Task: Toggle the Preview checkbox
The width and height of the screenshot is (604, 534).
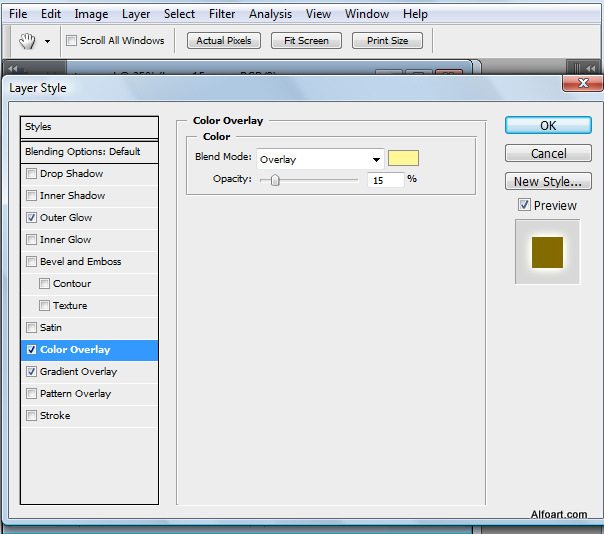Action: coord(524,205)
